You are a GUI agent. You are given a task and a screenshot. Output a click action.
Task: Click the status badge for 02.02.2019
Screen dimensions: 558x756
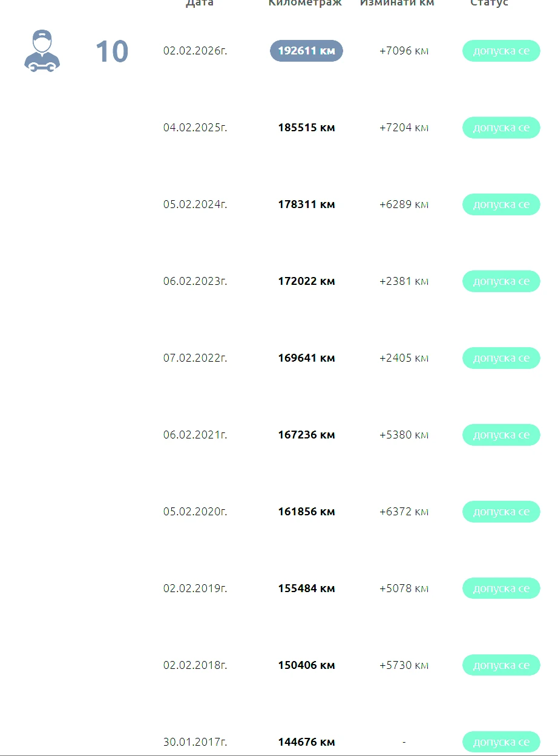[501, 588]
